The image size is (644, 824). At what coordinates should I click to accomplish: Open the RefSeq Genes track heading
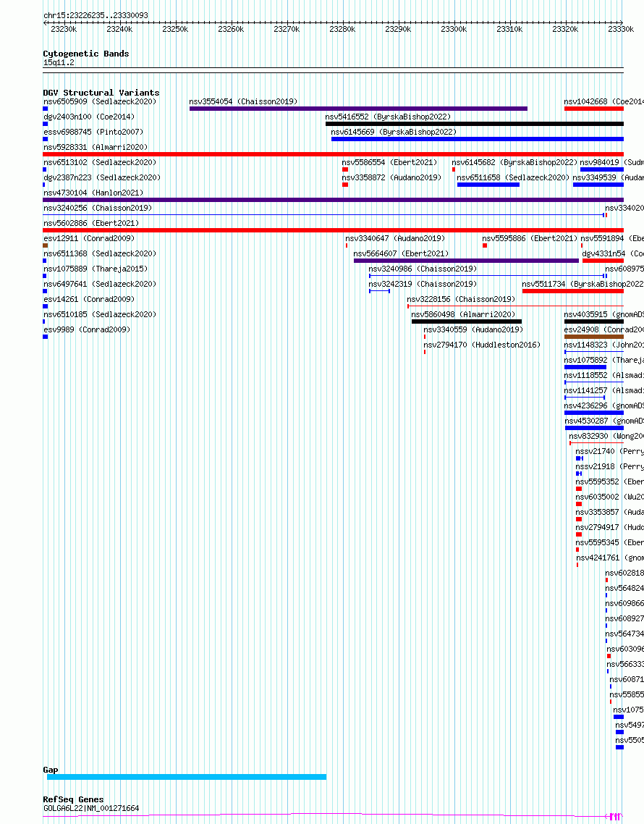[73, 799]
